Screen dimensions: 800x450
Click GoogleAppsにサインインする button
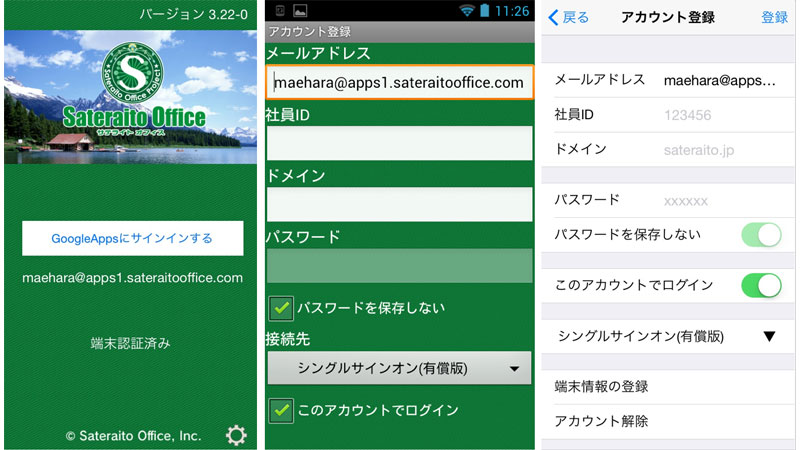pos(133,238)
